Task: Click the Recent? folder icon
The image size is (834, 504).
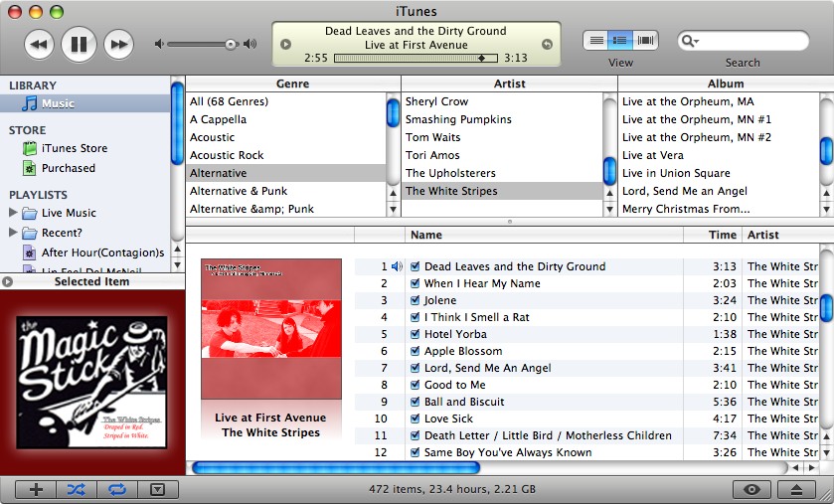Action: (30, 233)
